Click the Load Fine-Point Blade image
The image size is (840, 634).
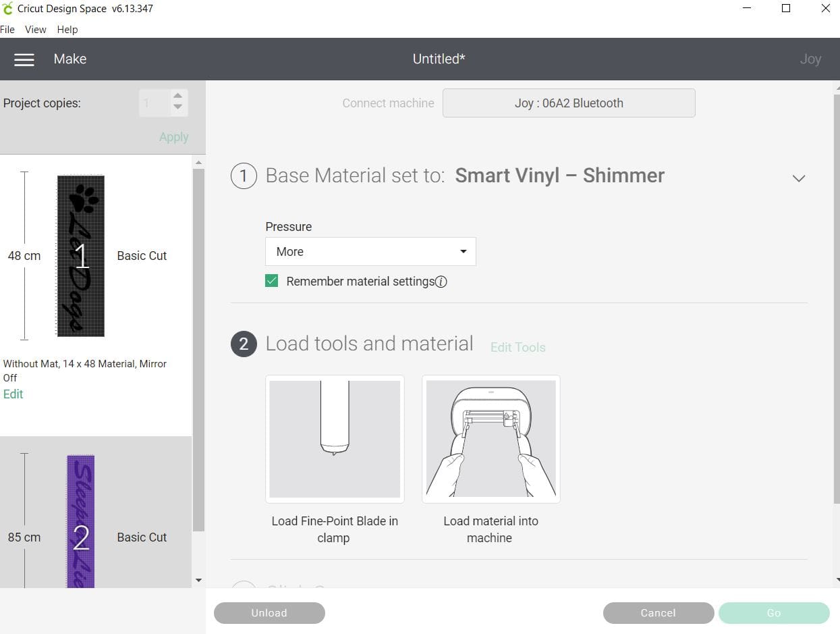point(335,439)
